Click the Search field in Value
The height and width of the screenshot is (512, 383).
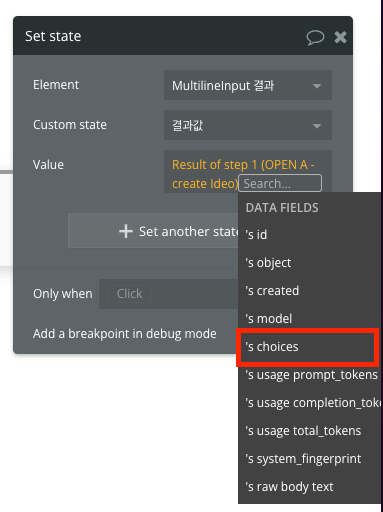pyautogui.click(x=280, y=183)
